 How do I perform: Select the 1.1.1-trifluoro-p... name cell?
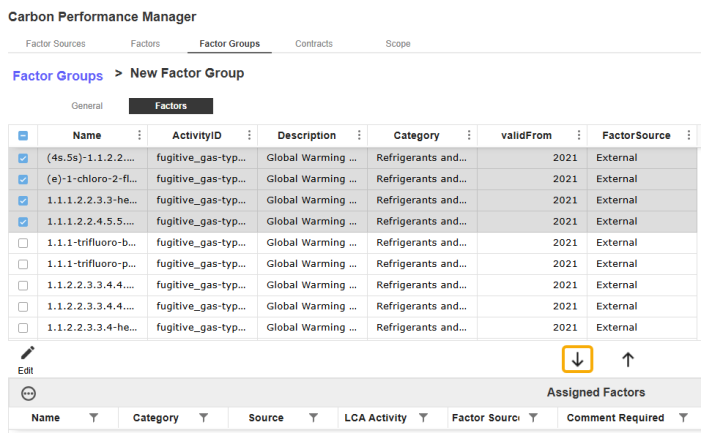pos(93,264)
